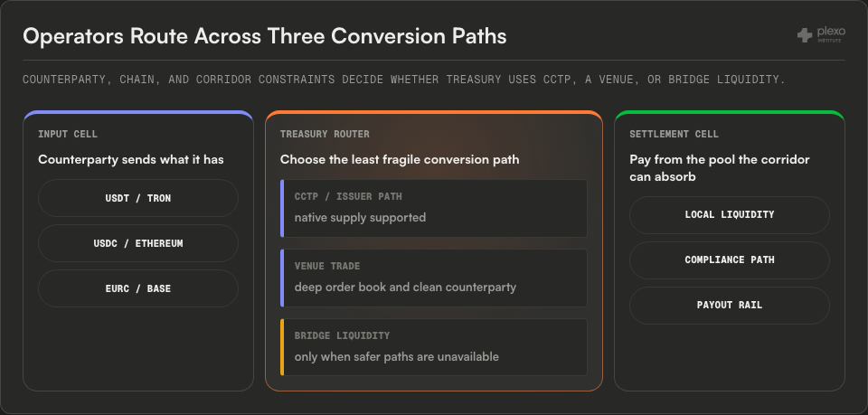Open the CCTP / Issuer Path card

point(434,209)
